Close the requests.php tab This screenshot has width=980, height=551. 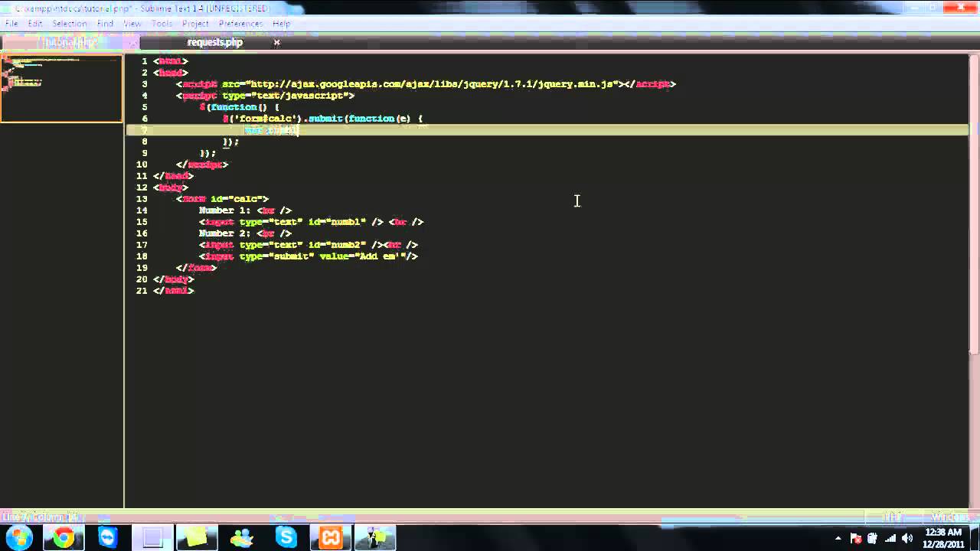(x=276, y=43)
